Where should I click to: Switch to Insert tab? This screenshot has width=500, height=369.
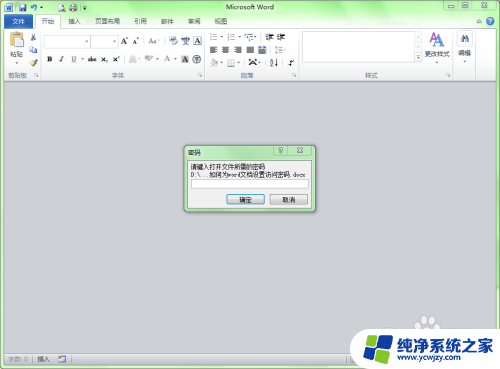point(74,21)
